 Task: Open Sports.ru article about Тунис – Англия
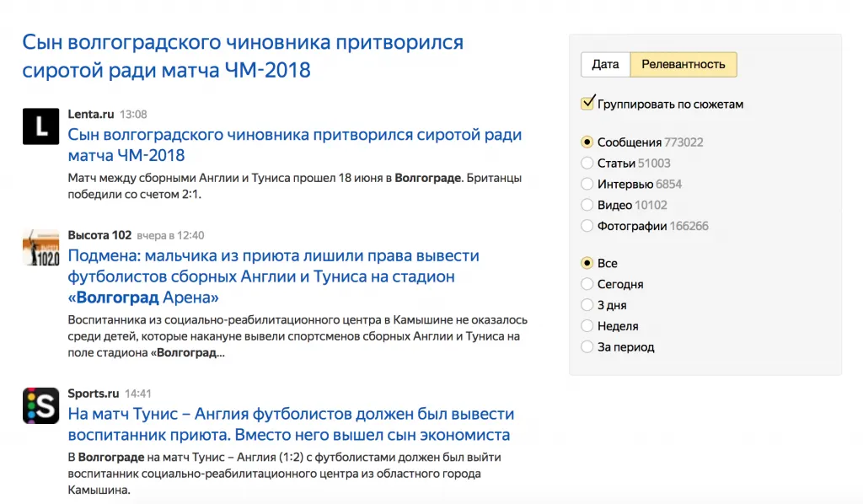(x=290, y=425)
